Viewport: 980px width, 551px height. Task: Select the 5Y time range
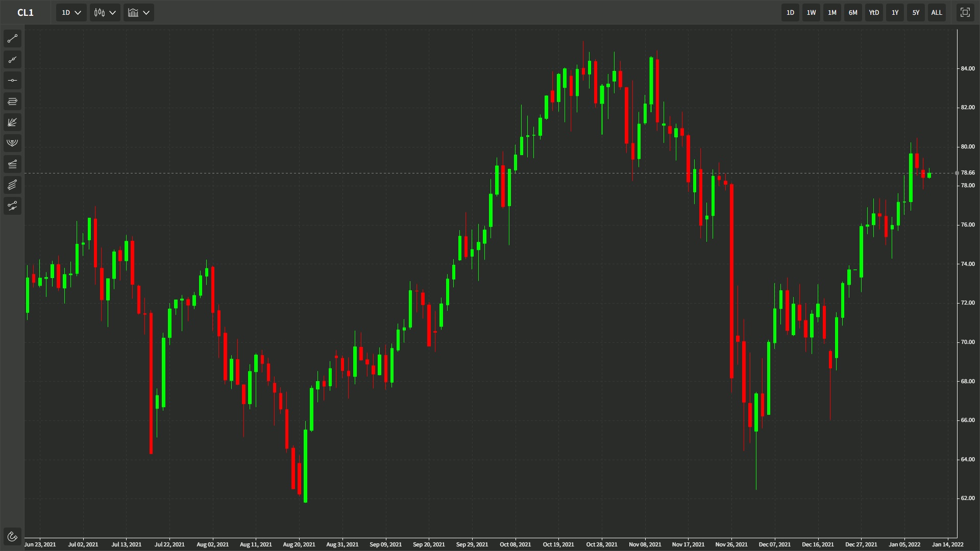916,12
